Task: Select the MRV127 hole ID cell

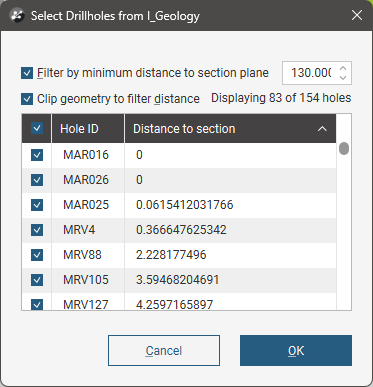Action: (88, 302)
